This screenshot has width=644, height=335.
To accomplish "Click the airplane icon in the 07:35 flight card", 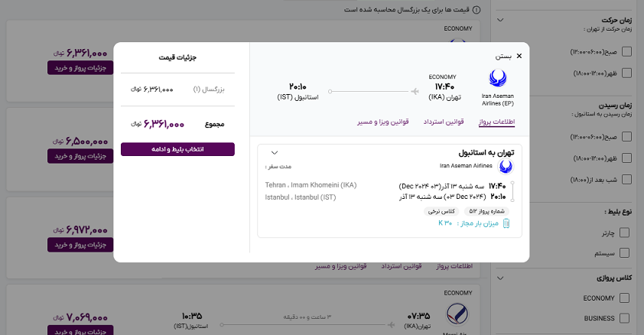I will click(391, 325).
